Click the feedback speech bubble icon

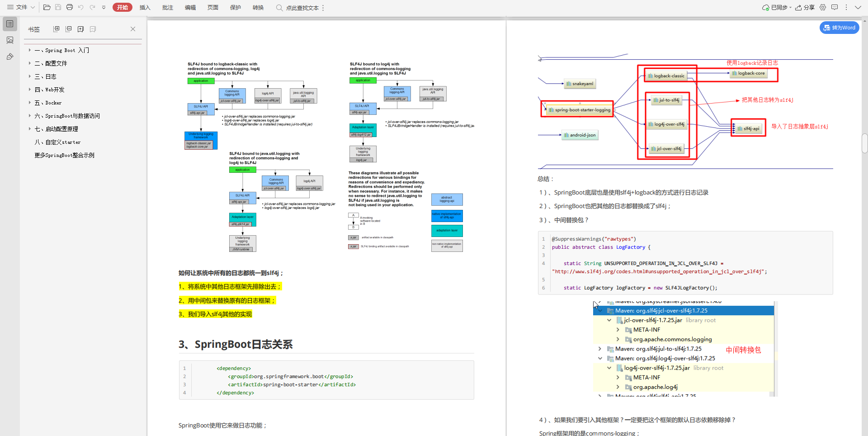pos(835,7)
